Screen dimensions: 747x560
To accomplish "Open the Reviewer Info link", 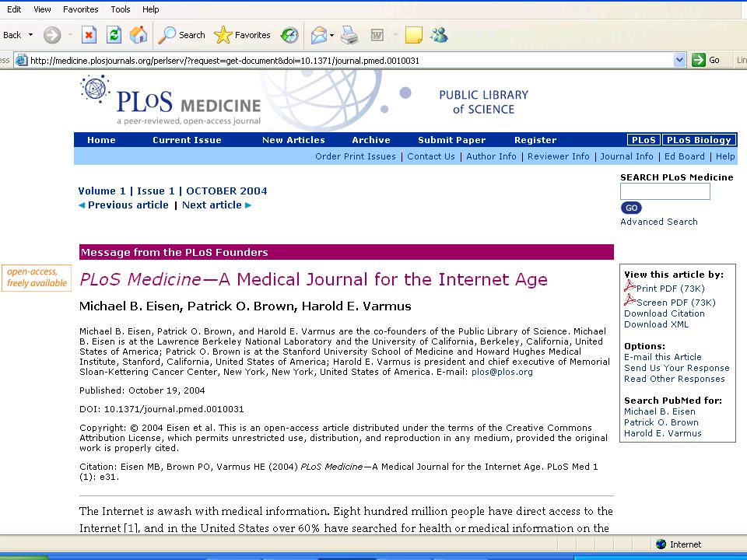I will [x=559, y=156].
